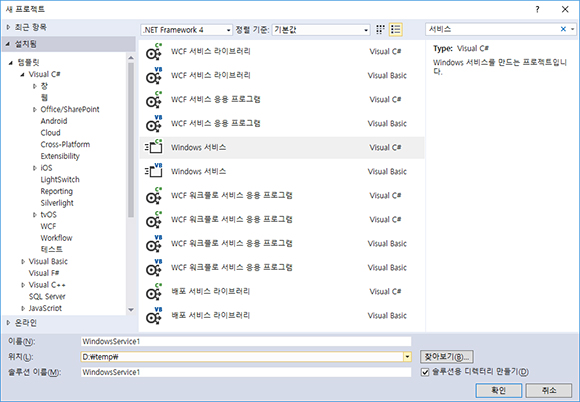Viewport: 580px width, 402px height.
Task: Switch to small icons view
Action: pyautogui.click(x=380, y=30)
